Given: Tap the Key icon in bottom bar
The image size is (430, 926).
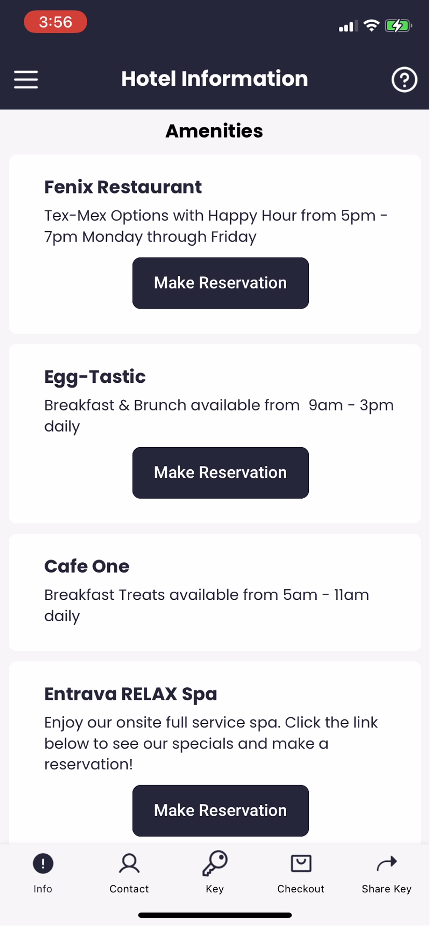Looking at the screenshot, I should click(214, 863).
